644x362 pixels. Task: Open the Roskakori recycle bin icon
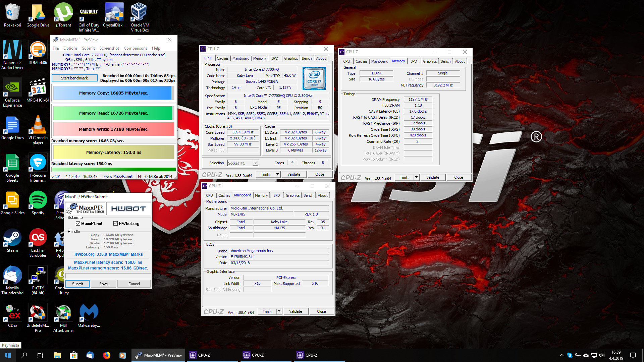point(12,15)
